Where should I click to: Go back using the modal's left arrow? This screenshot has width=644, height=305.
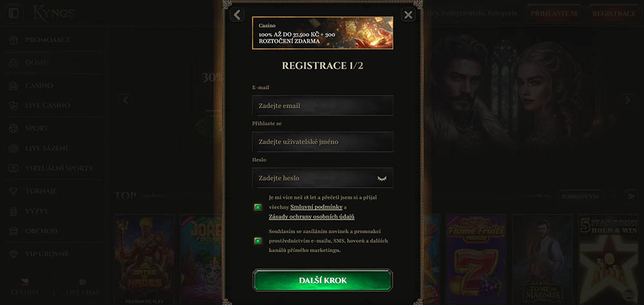click(x=237, y=15)
